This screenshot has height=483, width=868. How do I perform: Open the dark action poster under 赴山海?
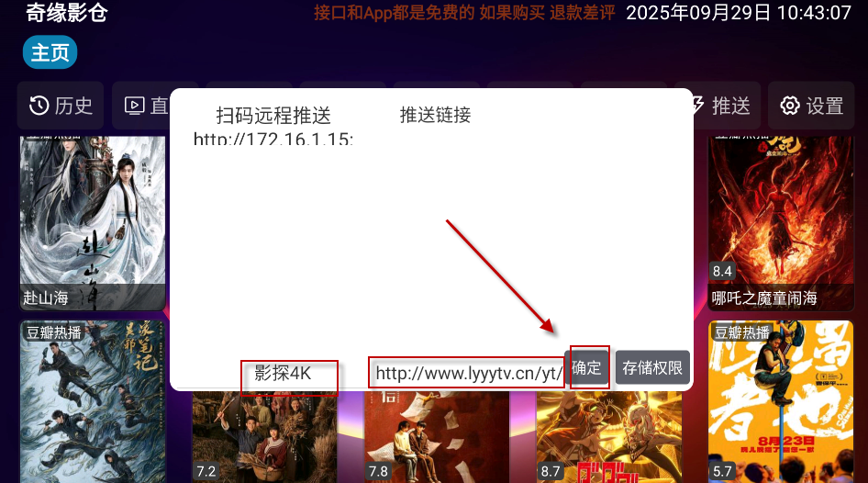(93, 401)
